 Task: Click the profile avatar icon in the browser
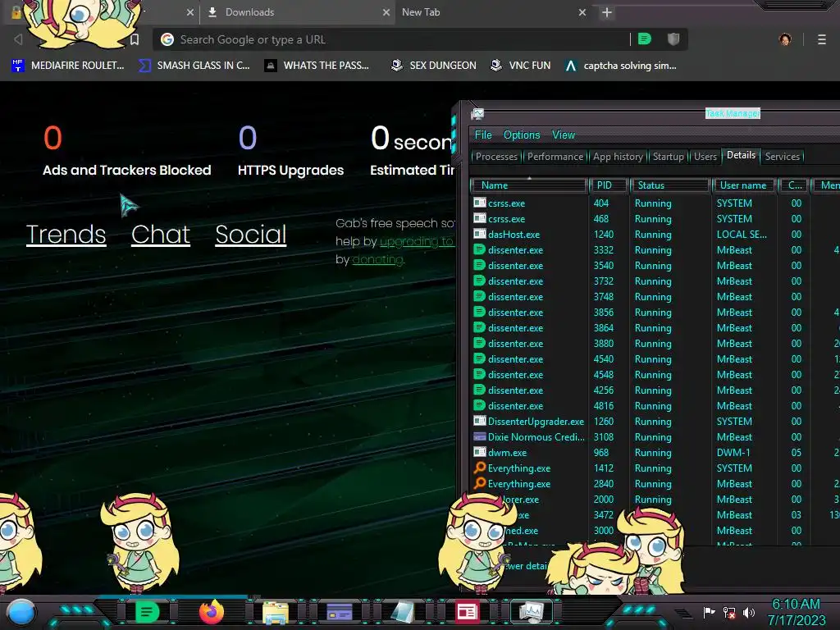click(x=785, y=39)
